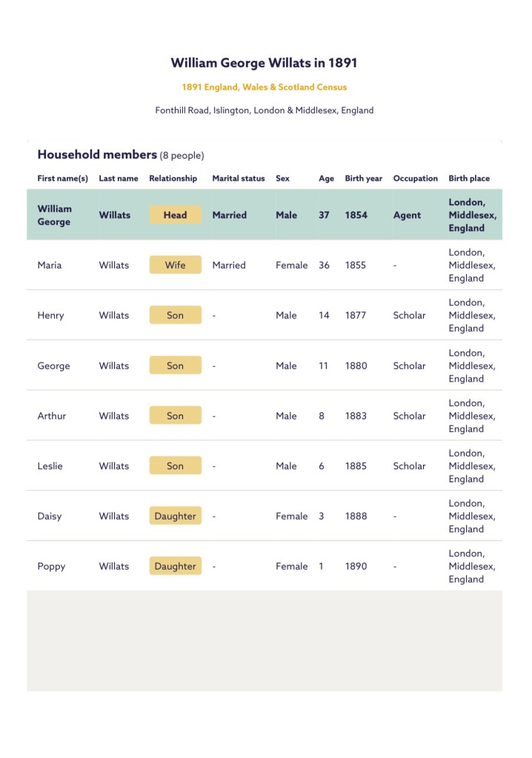Click the Birth year column header

click(364, 179)
